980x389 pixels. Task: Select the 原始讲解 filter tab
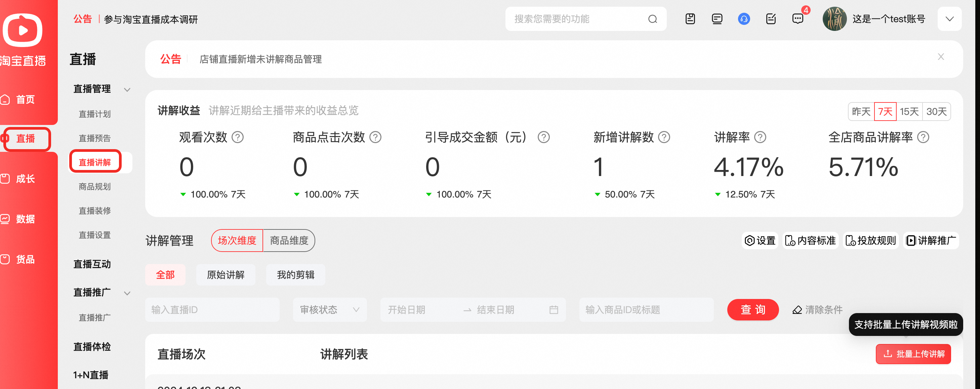point(226,274)
